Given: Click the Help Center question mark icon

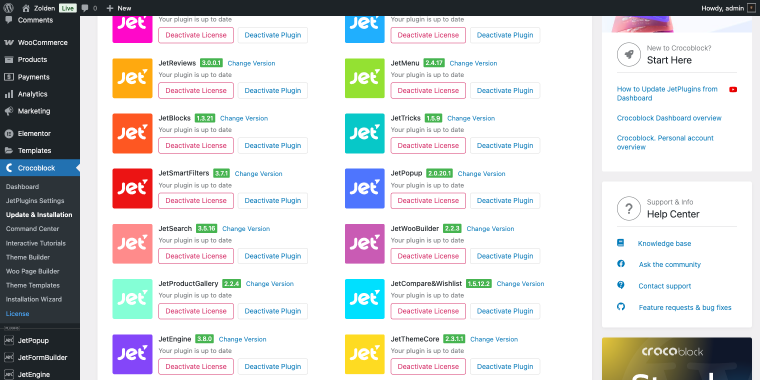Looking at the screenshot, I should 629,209.
